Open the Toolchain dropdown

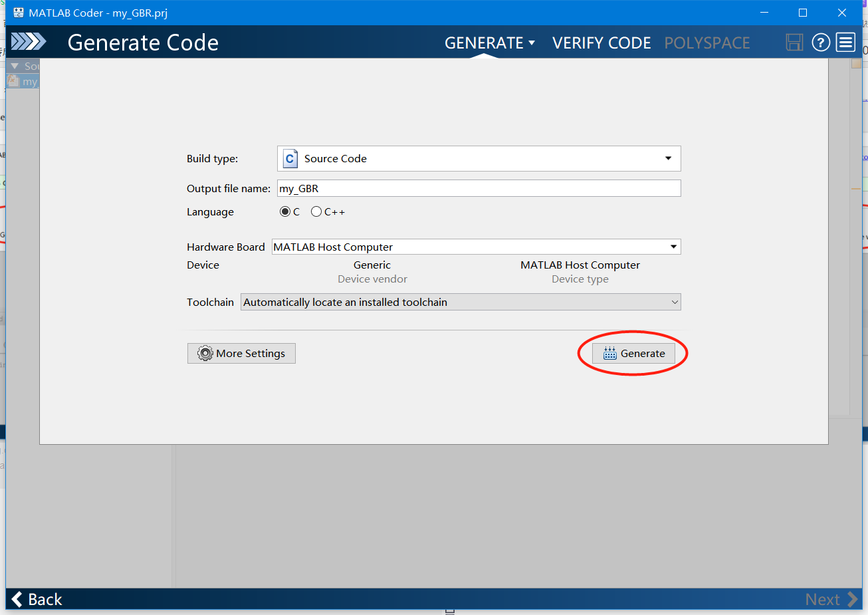coord(675,302)
